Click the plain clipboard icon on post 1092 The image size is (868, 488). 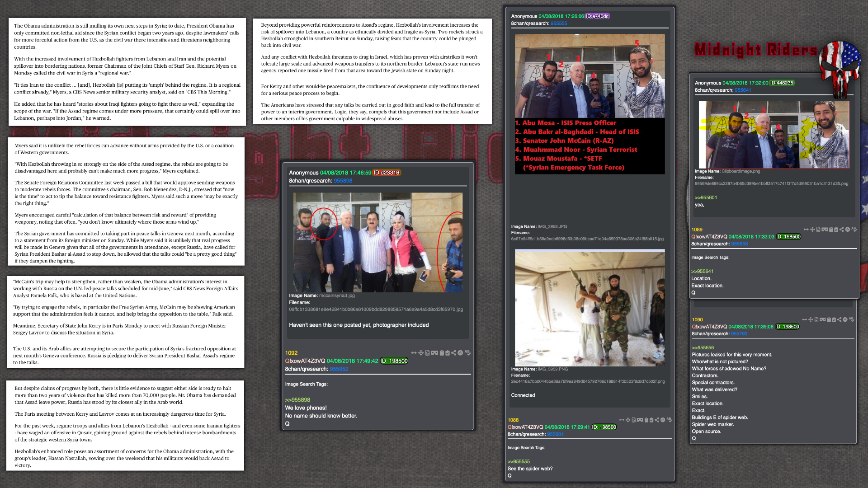click(442, 352)
